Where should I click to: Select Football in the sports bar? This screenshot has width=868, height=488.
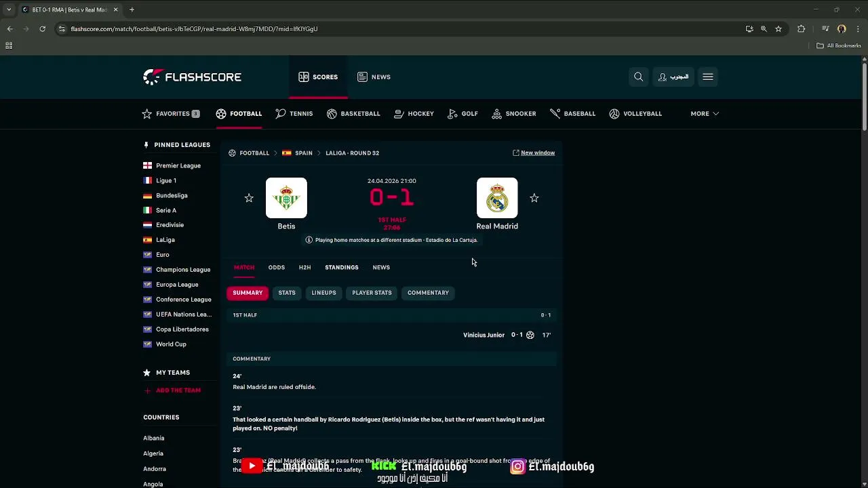239,114
